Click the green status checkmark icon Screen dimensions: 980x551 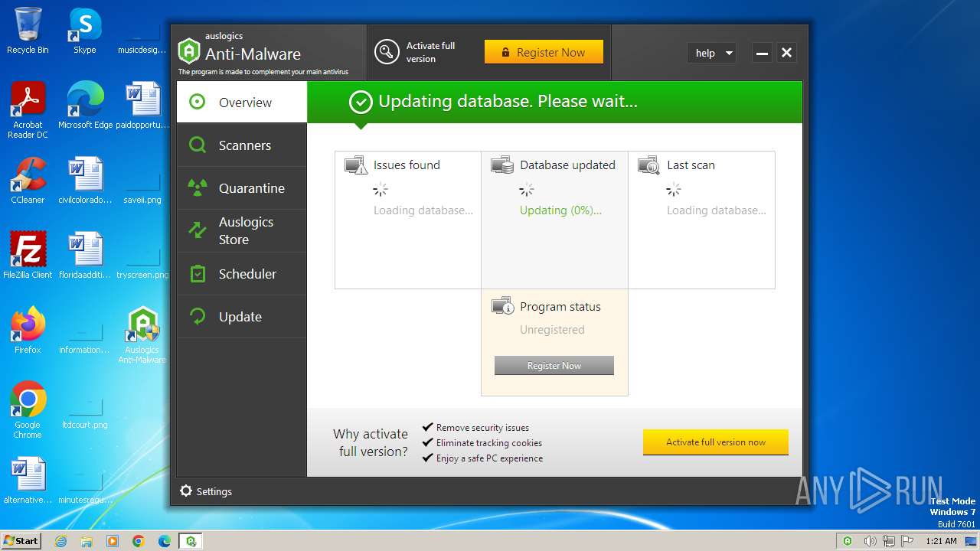coord(361,102)
